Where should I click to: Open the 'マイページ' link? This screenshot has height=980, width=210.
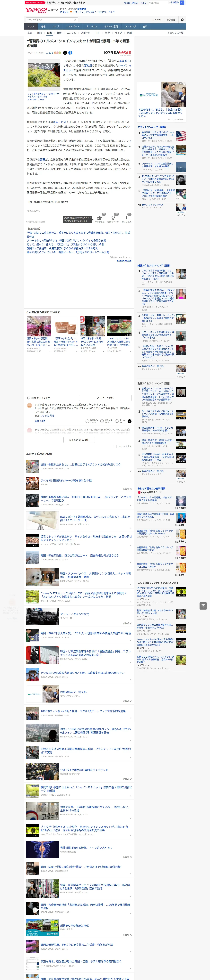click(157, 20)
